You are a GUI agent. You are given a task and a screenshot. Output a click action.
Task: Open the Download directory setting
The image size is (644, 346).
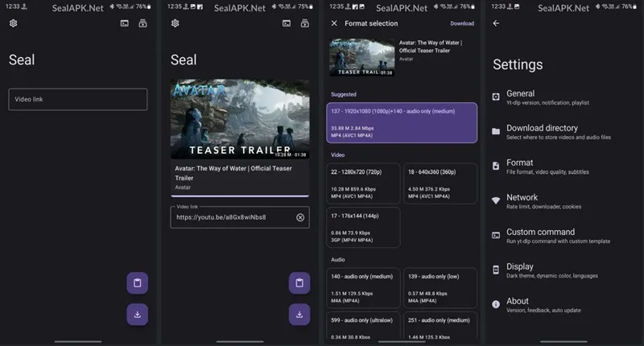555,132
